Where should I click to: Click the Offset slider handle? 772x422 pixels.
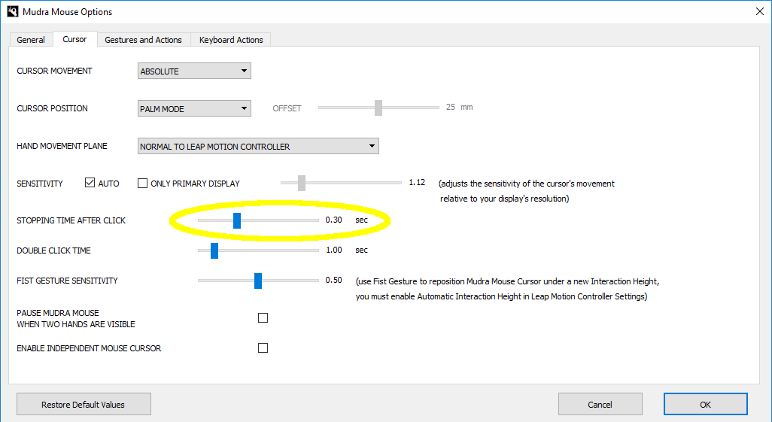pos(378,107)
